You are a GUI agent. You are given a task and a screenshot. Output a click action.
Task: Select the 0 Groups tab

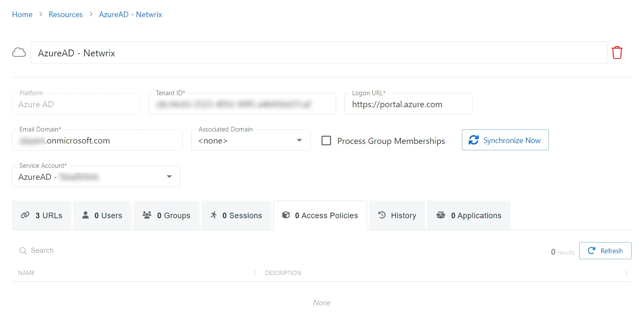pyautogui.click(x=166, y=215)
